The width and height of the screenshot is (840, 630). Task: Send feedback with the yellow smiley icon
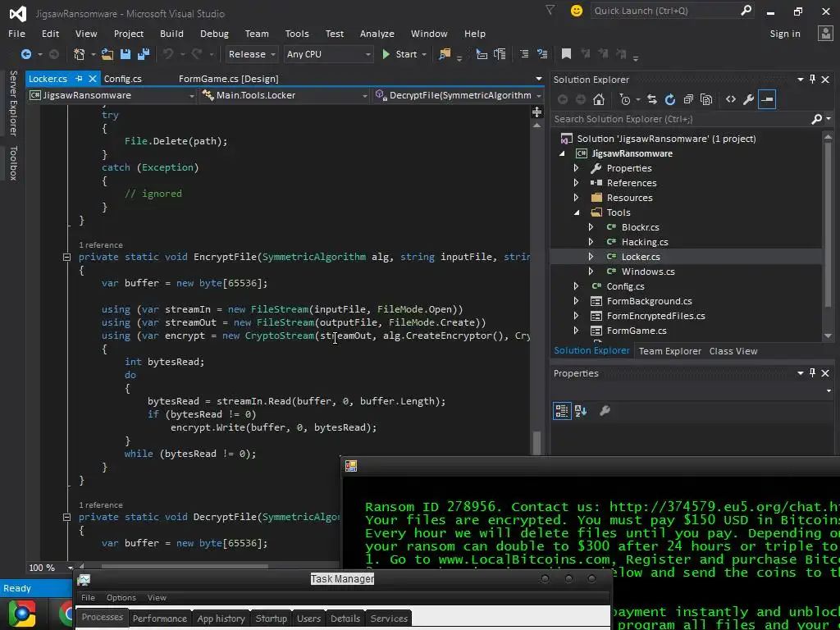click(577, 11)
